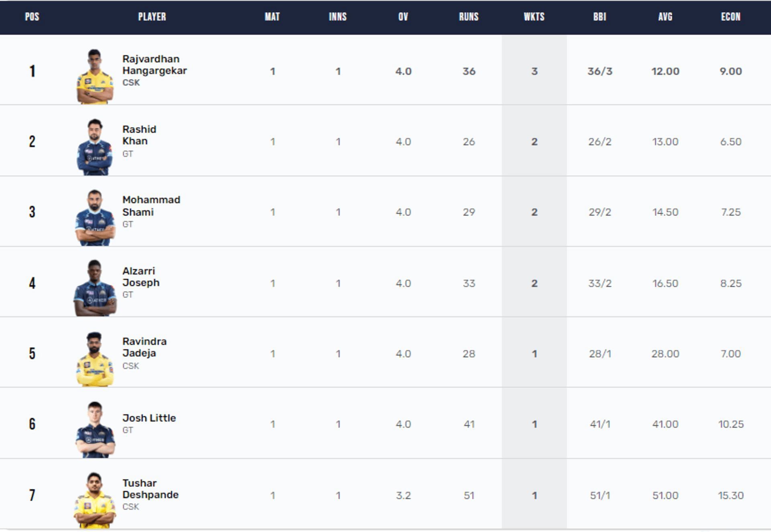The height and width of the screenshot is (532, 771).
Task: Open the Tushar Deshpande name link
Action: point(150,489)
